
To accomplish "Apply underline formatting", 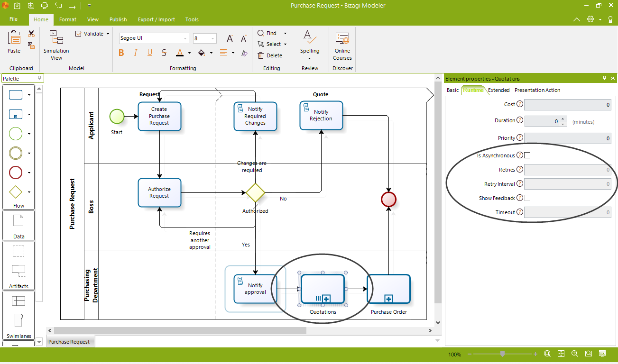I will tap(150, 53).
